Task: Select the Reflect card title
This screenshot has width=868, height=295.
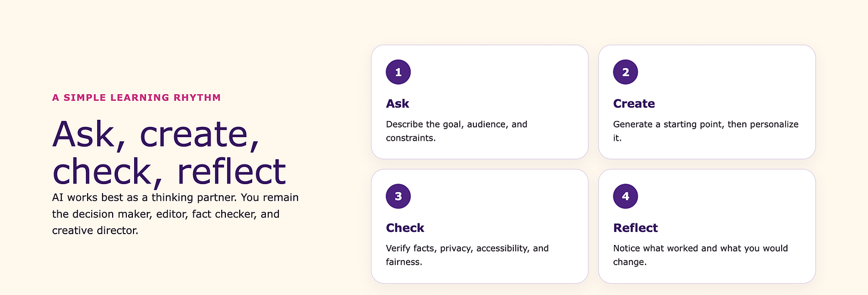Action: [x=635, y=228]
